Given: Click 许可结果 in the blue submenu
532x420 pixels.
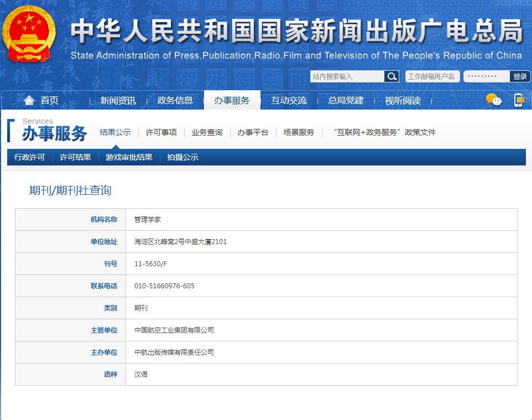Looking at the screenshot, I should click(x=75, y=157).
